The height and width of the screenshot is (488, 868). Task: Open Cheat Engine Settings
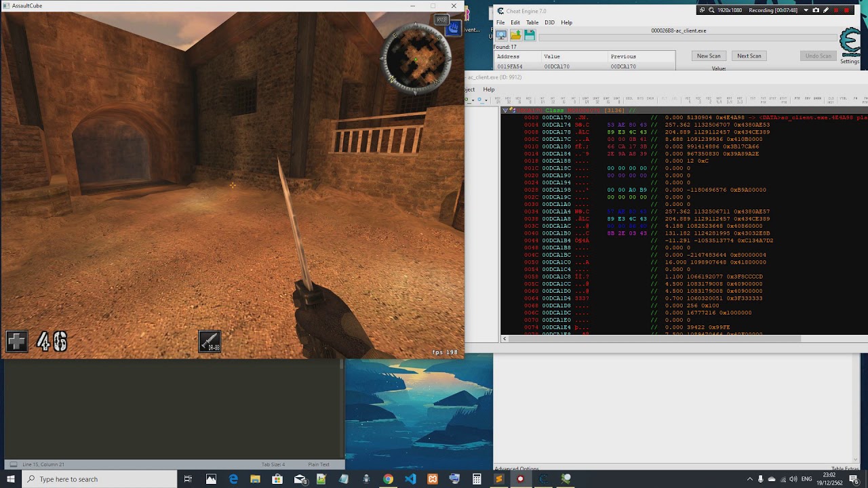[x=850, y=62]
